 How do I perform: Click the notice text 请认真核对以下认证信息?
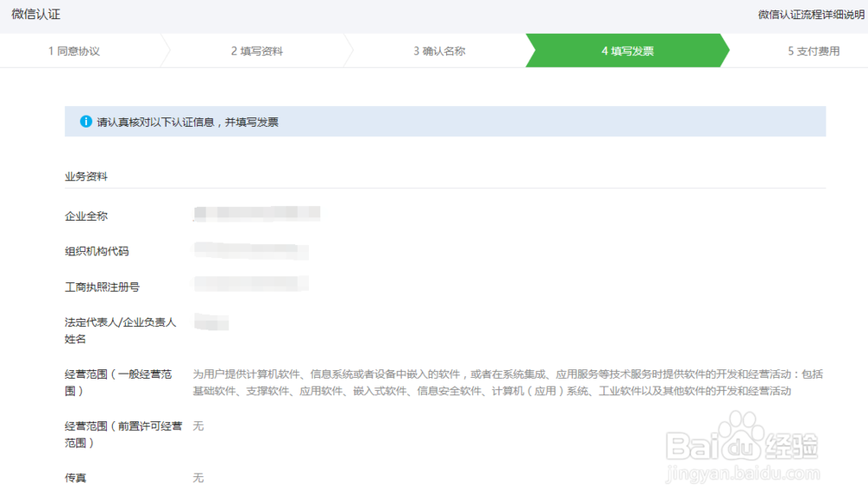point(155,122)
